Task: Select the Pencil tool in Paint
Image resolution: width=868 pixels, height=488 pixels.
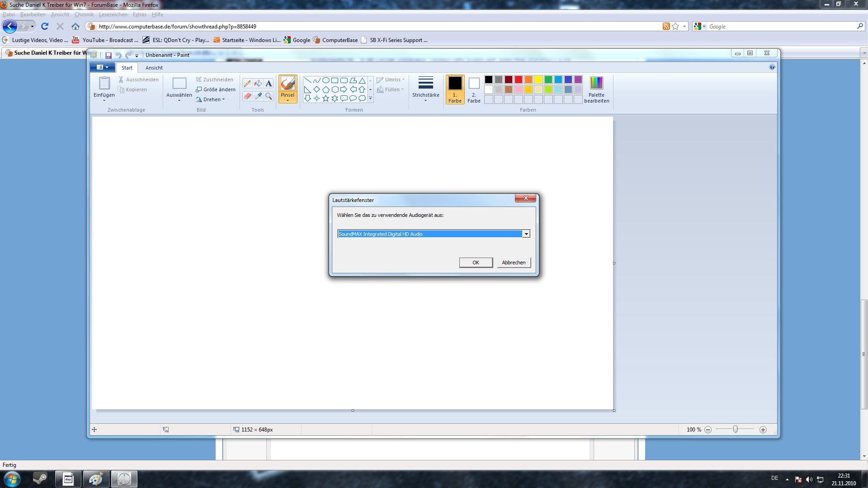Action: click(247, 83)
